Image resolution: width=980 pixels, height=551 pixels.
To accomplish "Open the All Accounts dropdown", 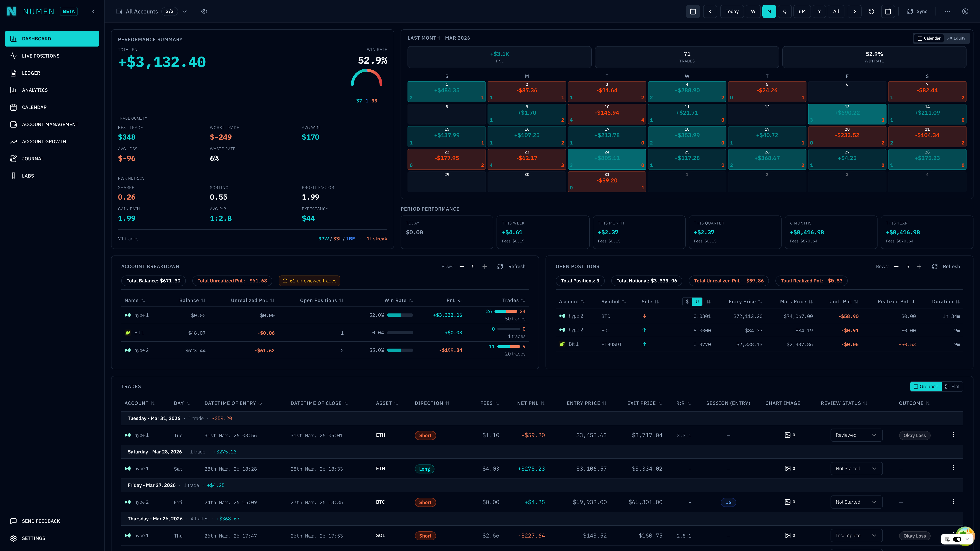I will coord(152,11).
